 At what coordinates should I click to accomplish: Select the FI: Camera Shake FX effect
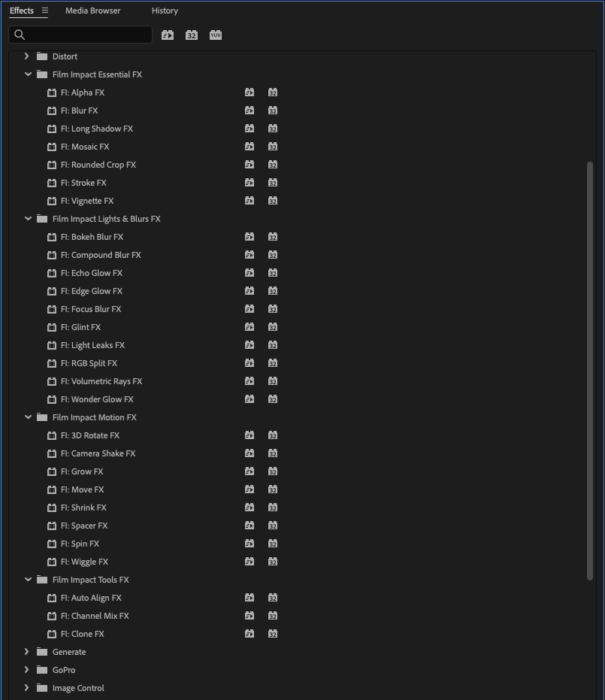(98, 453)
